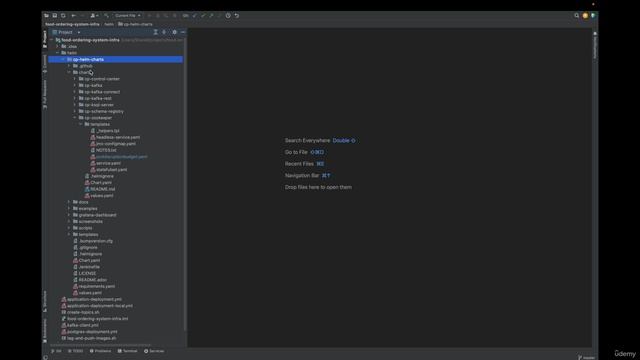
Task: Collapse the cp-helm-charts folder chevron
Action: tap(63, 60)
